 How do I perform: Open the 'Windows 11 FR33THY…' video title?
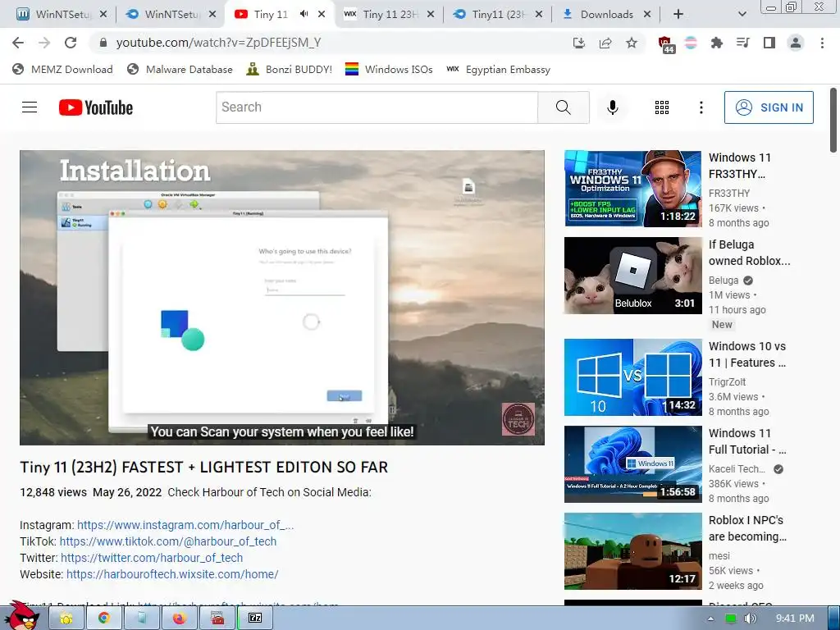coord(740,166)
